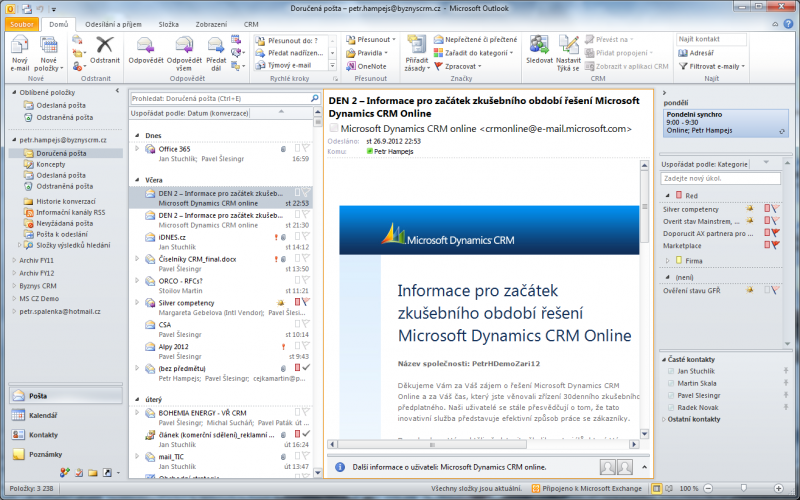
Task: Open the Nevyžádaná pošta junk folder
Action: point(64,223)
